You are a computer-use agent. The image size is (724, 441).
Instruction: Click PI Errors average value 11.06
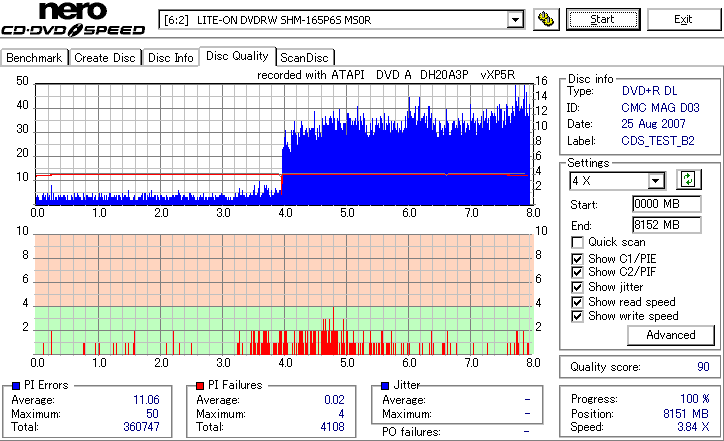[146, 399]
